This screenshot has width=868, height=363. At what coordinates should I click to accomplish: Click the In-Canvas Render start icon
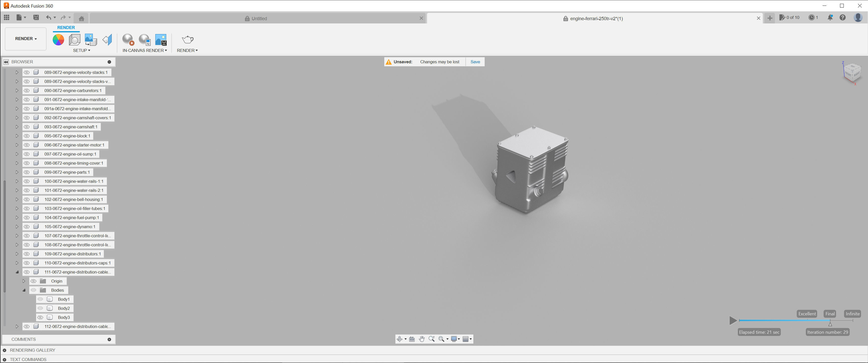point(128,40)
